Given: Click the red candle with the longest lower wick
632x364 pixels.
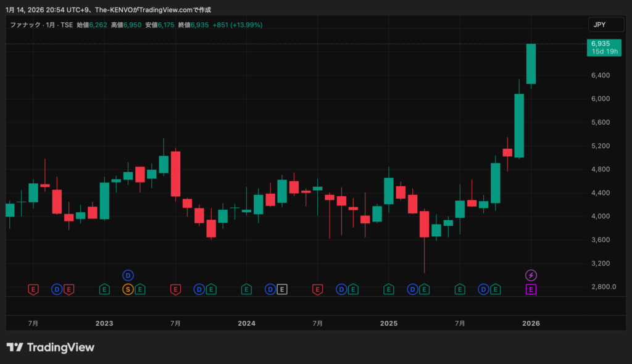Looking at the screenshot, I should coord(424,224).
